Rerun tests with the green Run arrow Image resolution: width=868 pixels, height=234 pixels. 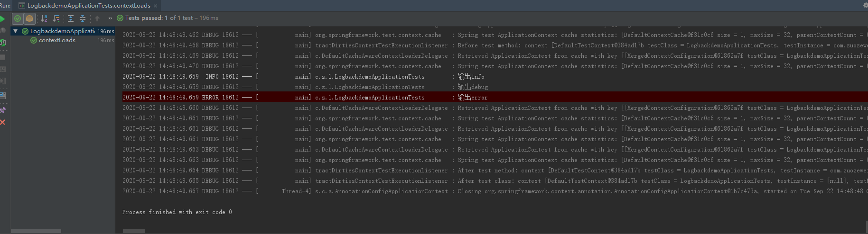pyautogui.click(x=2, y=19)
